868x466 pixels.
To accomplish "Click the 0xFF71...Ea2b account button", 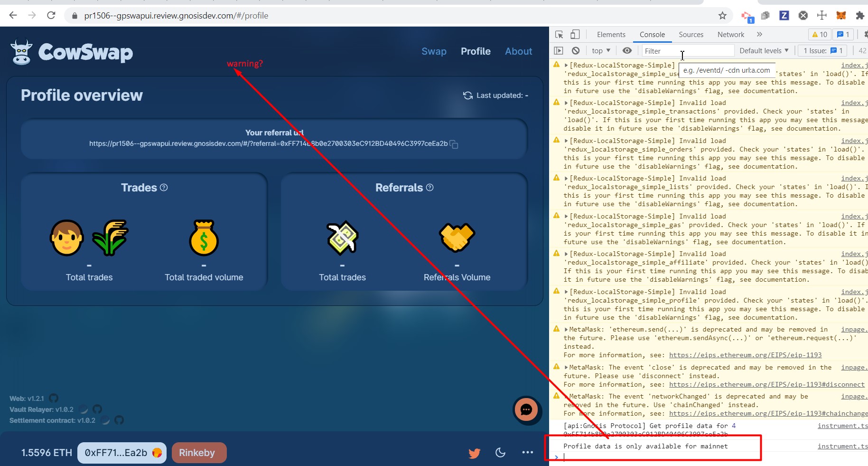I will point(122,453).
